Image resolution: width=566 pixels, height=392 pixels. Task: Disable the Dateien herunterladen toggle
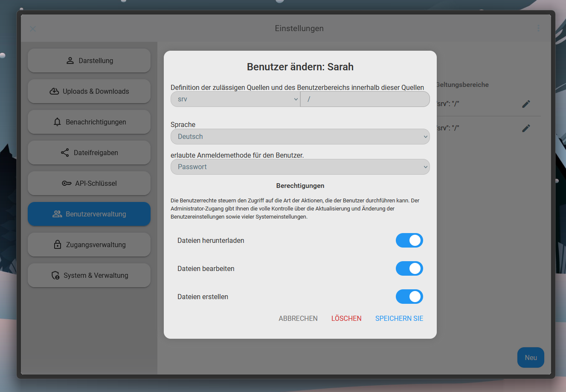409,240
